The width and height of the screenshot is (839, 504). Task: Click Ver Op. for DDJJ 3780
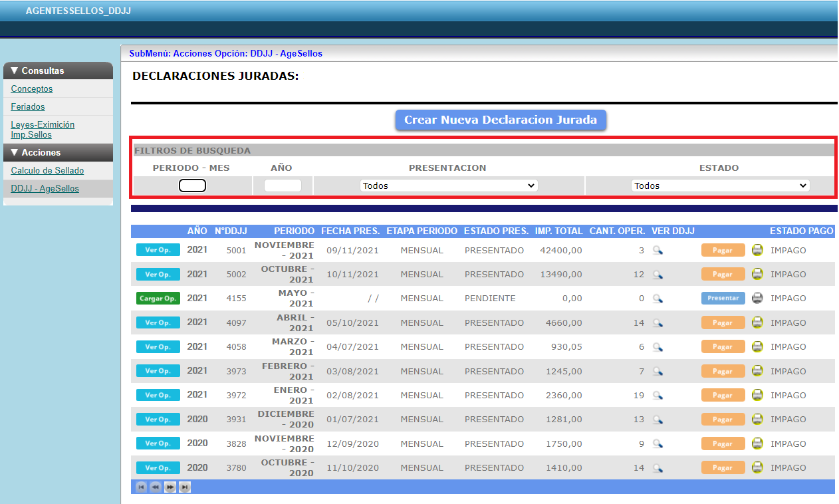(158, 467)
